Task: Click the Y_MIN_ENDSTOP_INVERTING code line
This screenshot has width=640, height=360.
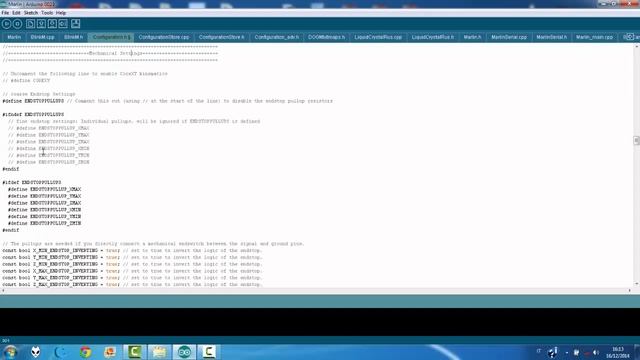Action: coord(132,257)
